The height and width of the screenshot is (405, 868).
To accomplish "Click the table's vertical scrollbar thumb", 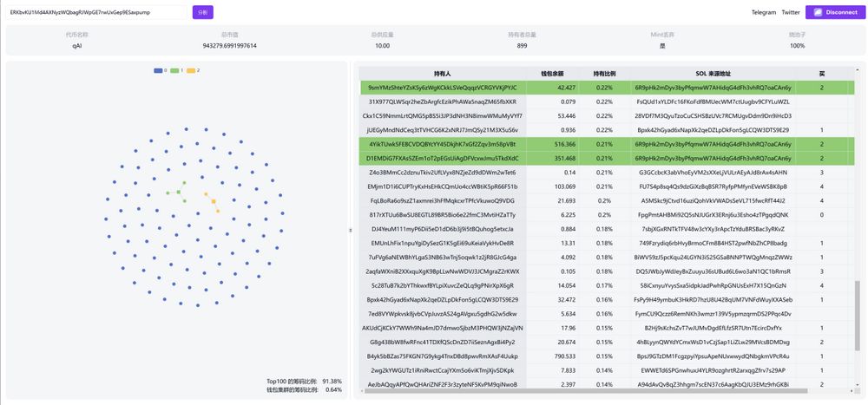I will click(858, 327).
